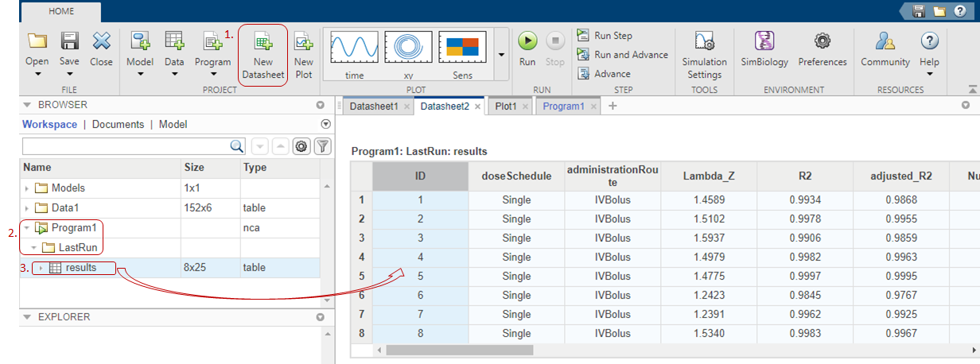Add a new document tab with plus
This screenshot has height=364, width=980.
tap(612, 106)
